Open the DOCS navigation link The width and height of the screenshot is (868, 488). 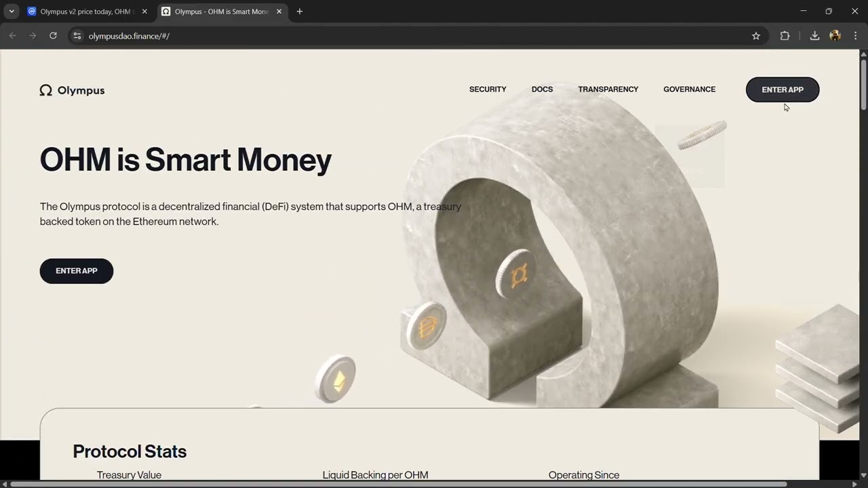[542, 89]
